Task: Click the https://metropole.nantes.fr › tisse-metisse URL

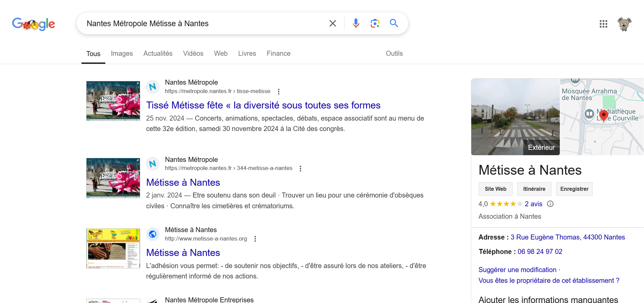Action: coord(217,91)
